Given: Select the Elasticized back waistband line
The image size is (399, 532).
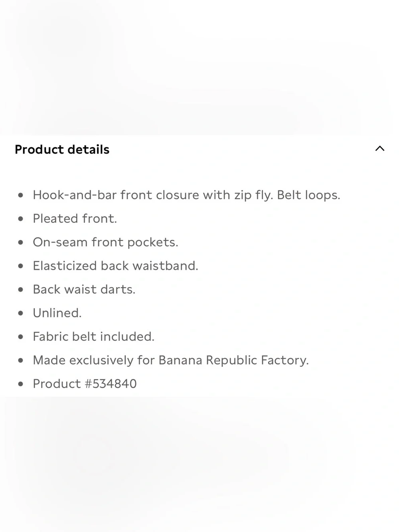Looking at the screenshot, I should 115,266.
